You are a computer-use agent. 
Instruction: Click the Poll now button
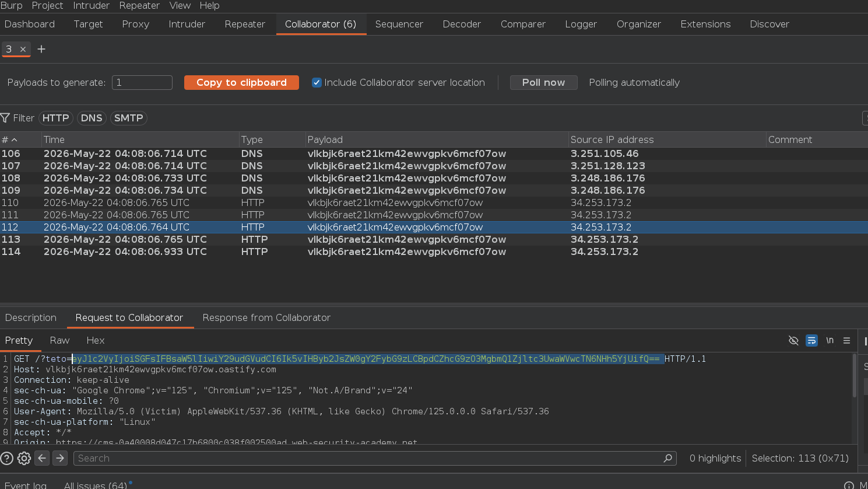543,83
